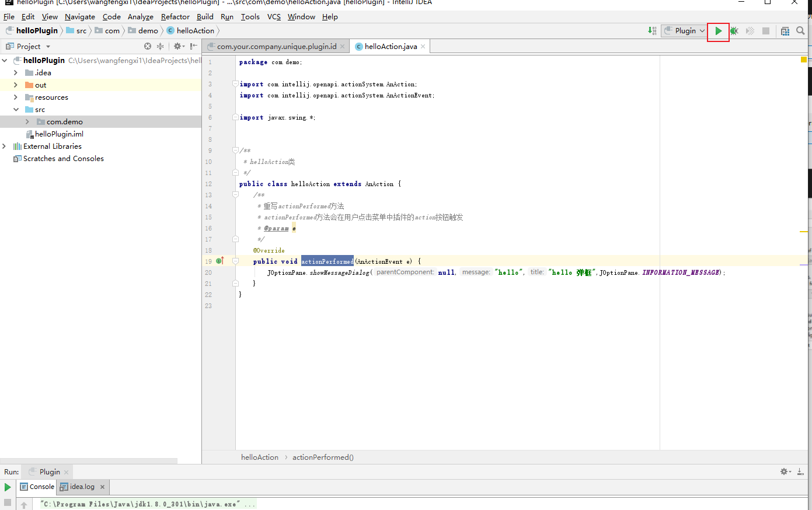Click actionPerformed() in the editor bottom breadcrumb
Screen dimensions: 812x510
[x=323, y=457]
